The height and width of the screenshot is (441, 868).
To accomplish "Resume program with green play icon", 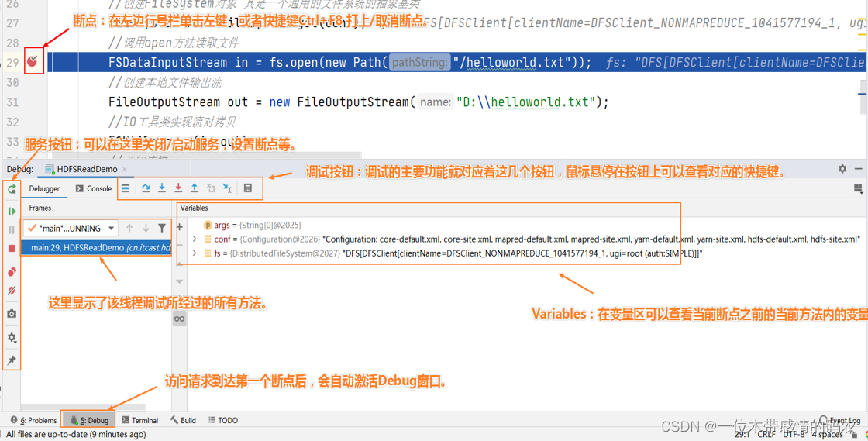I will click(x=12, y=211).
